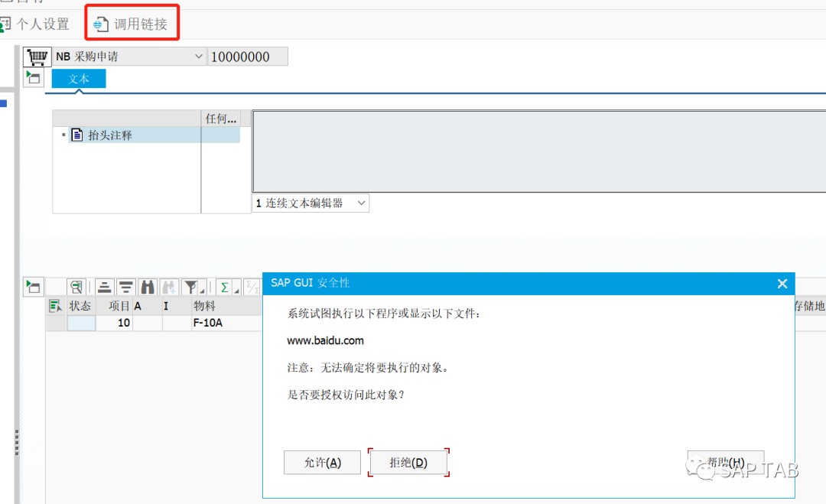Sort items in descending order
This screenshot has width=826, height=504.
point(126,287)
